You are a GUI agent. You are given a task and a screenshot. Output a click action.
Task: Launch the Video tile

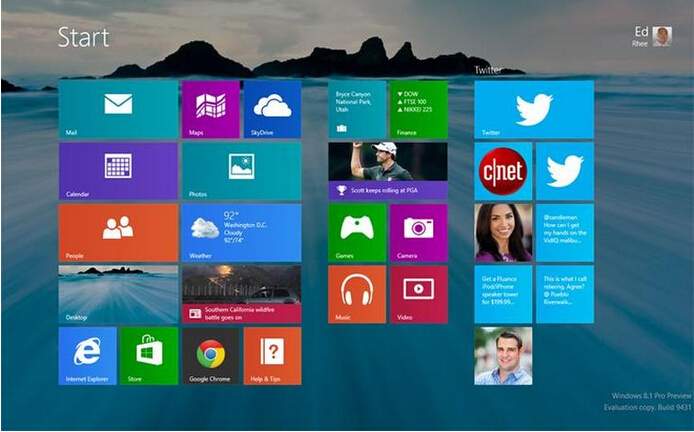[418, 293]
